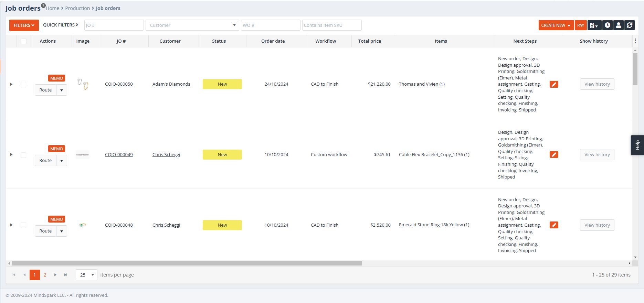Open the column options kebab menu

(635, 41)
